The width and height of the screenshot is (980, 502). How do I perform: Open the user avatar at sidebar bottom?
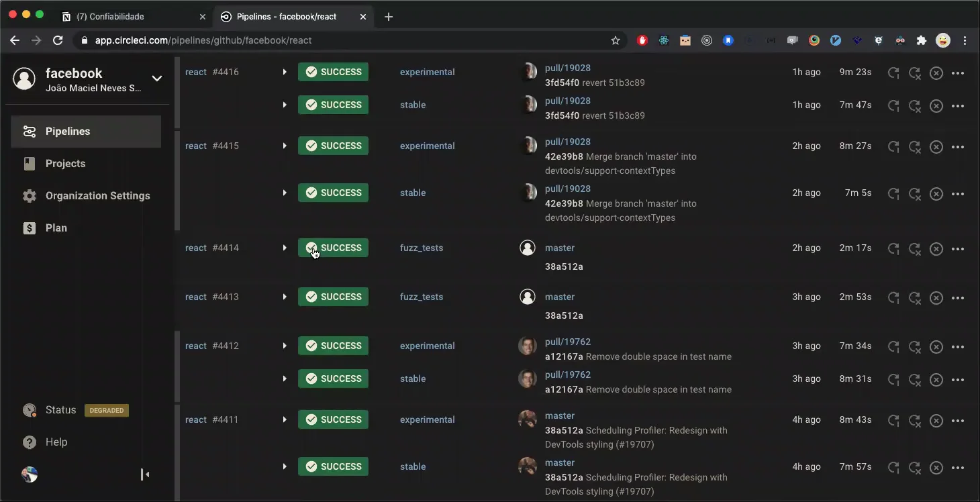[30, 474]
